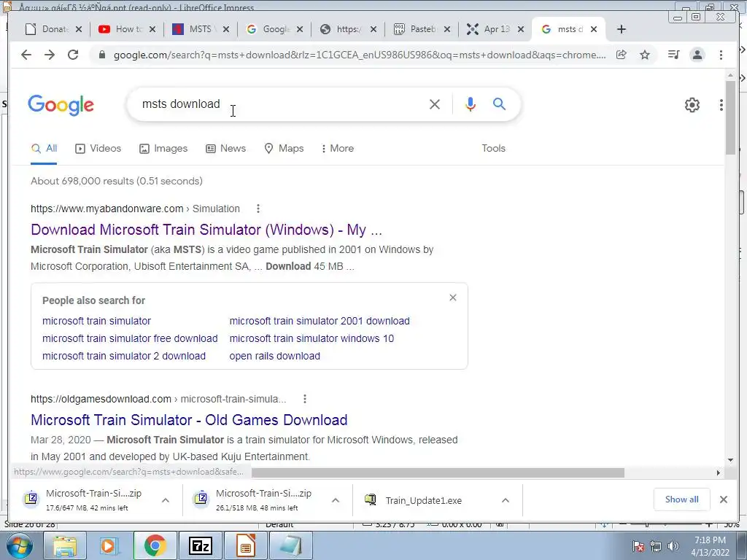Expand the More search filter menu
Image resolution: width=747 pixels, height=560 pixels.
pyautogui.click(x=337, y=149)
